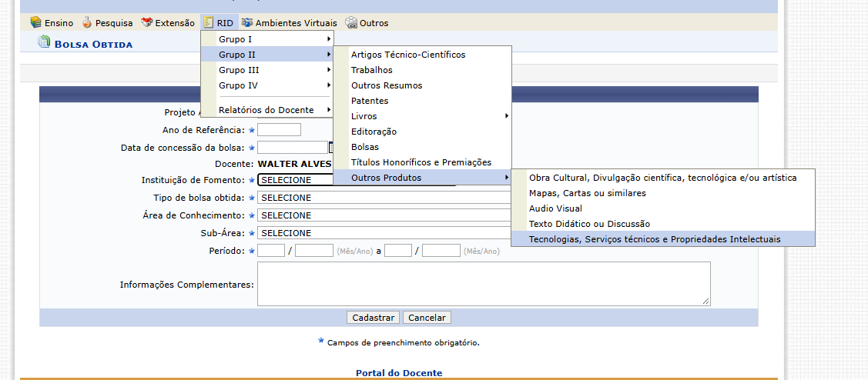This screenshot has height=380, width=868.
Task: Select Audio Visual entry
Action: click(x=662, y=208)
